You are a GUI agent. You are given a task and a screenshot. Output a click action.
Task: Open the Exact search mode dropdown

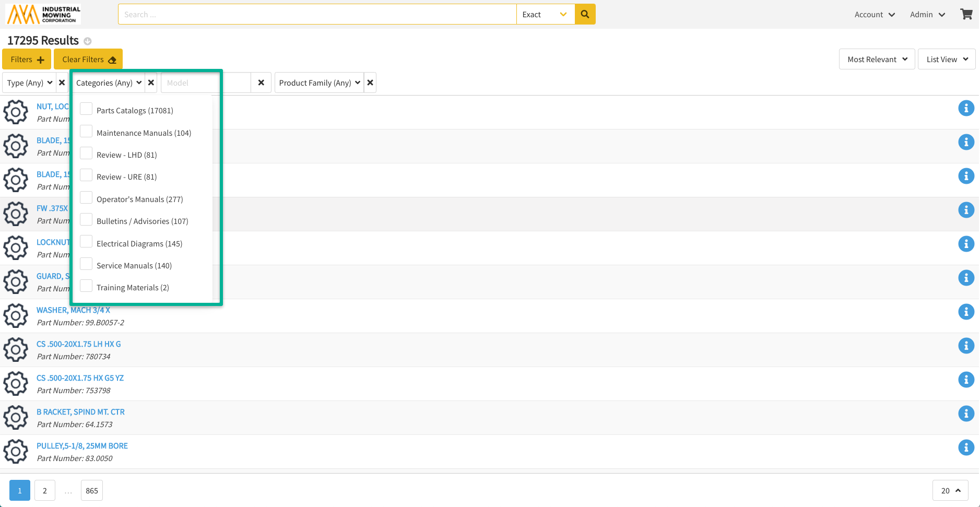click(x=545, y=14)
